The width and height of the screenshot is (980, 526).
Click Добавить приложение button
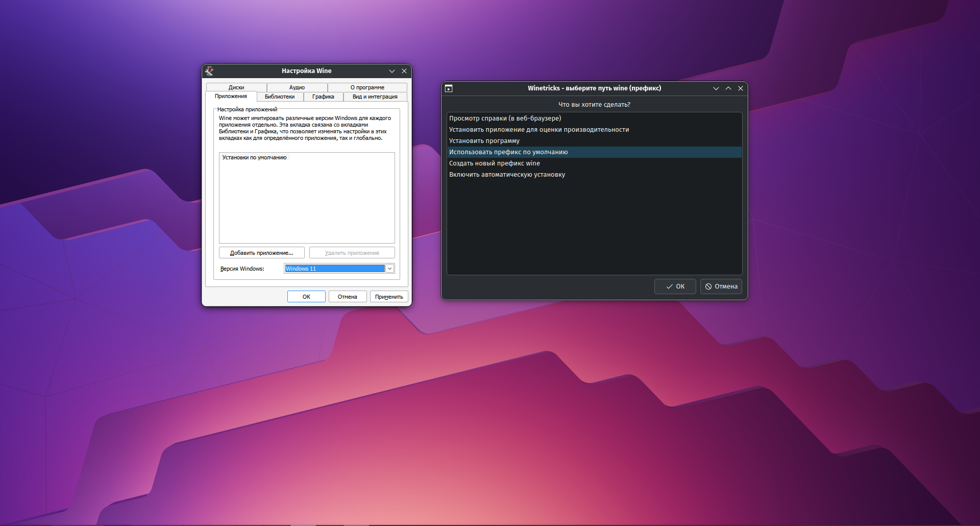point(262,253)
